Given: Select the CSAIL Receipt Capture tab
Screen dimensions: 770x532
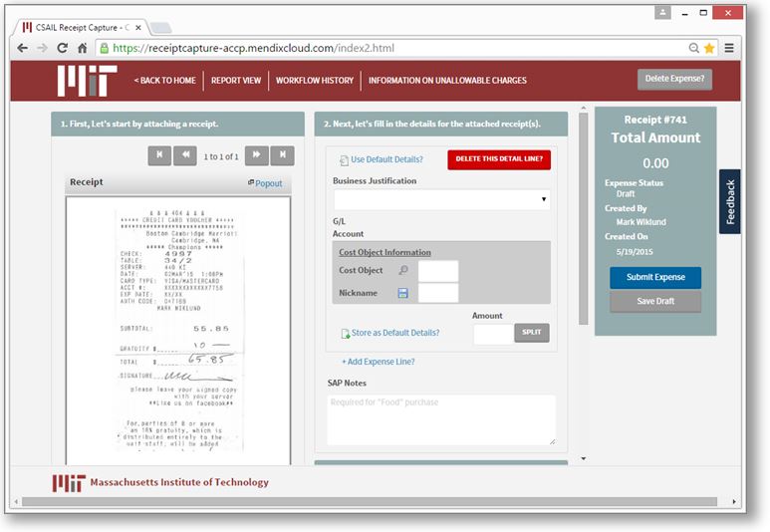Looking at the screenshot, I should tap(79, 28).
